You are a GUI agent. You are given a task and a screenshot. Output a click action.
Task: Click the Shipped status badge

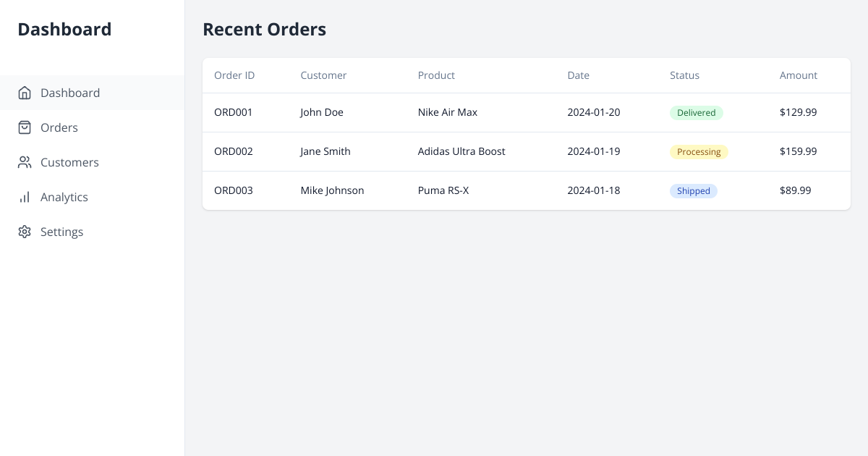click(x=693, y=190)
